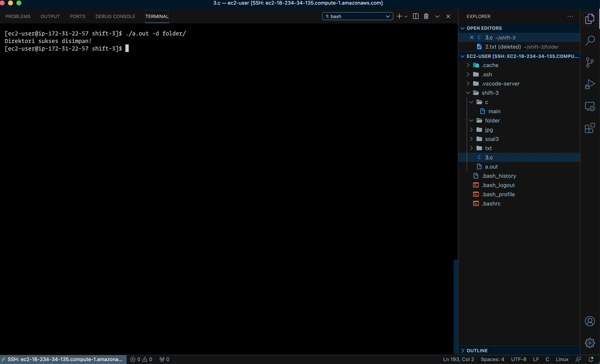
Task: Expand the OUTLINE section
Action: (x=477, y=350)
